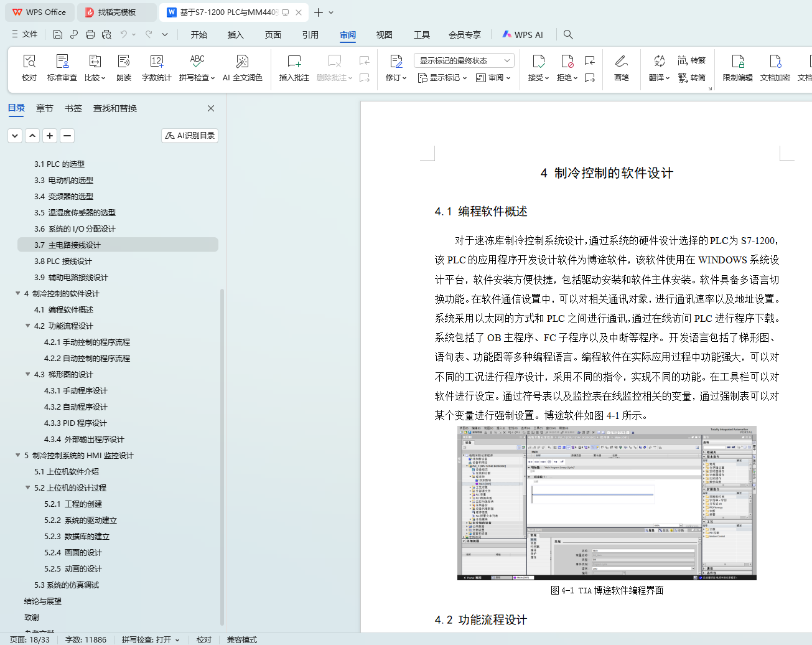Collapse the 5.2 上位机的设计过程 node
Image resolution: width=812 pixels, height=645 pixels.
[x=28, y=487]
